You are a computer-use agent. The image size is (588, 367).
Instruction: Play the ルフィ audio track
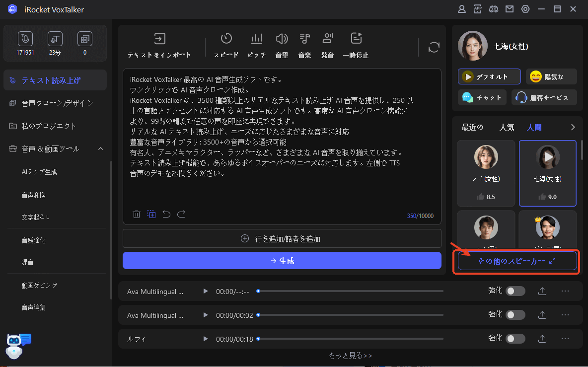point(206,339)
